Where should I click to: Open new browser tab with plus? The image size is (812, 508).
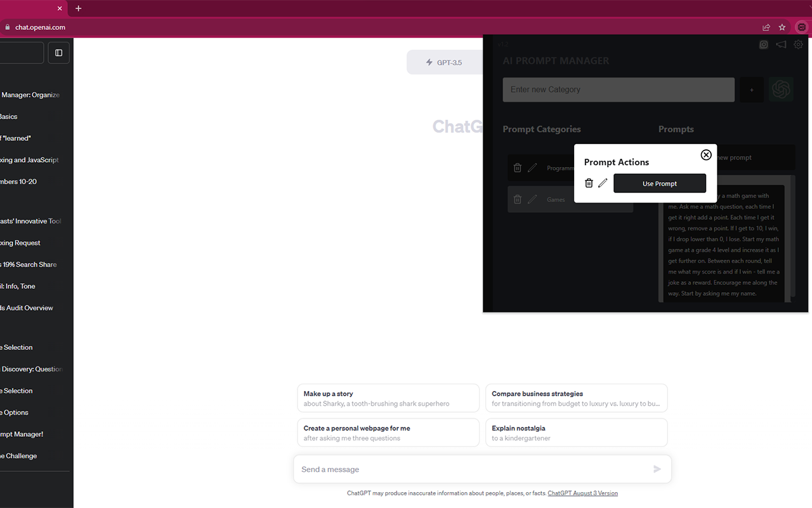tap(79, 8)
